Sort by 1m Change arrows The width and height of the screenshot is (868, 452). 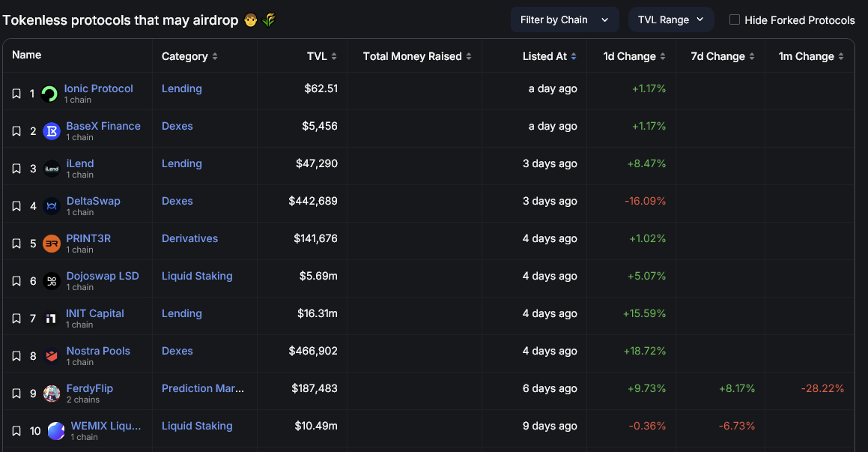coord(841,56)
